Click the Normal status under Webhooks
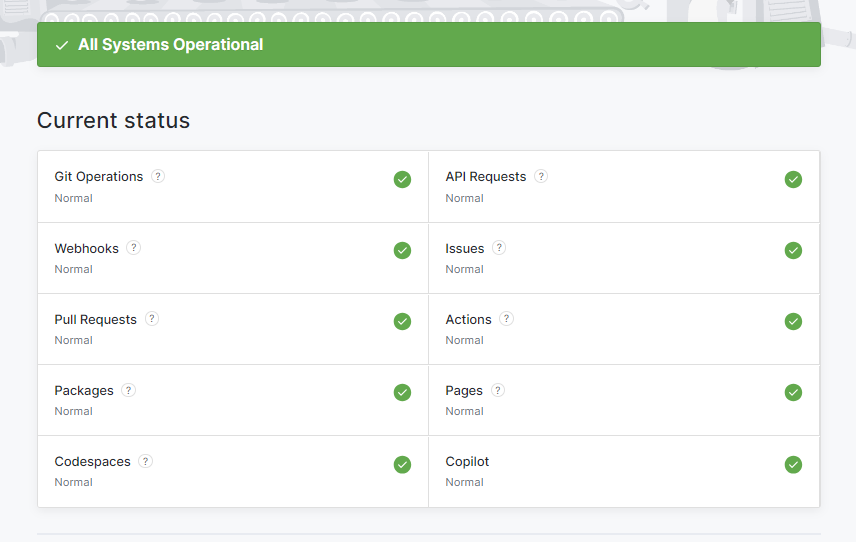Screen dimensions: 856x542 [74, 269]
